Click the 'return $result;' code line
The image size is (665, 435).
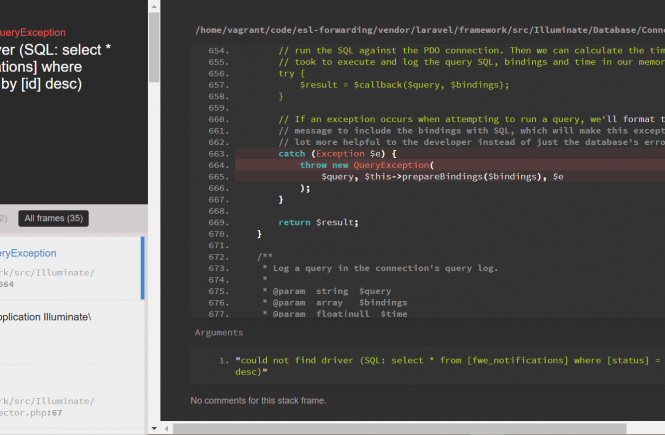[x=318, y=221]
